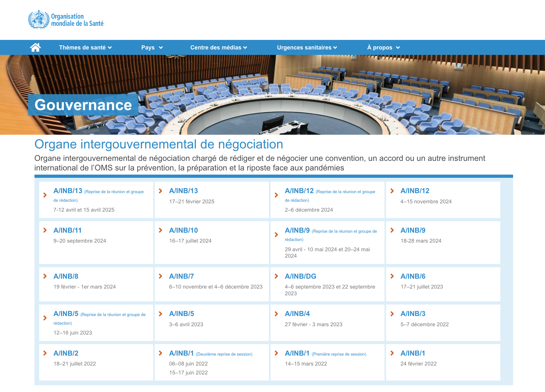Open A/INB/9 link dated 18-28 mars 2024
The image size is (545, 392).
coord(413,230)
